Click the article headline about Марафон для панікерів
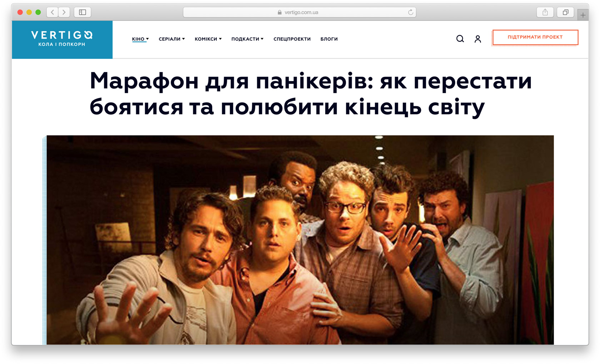The height and width of the screenshot is (364, 600). [x=310, y=93]
